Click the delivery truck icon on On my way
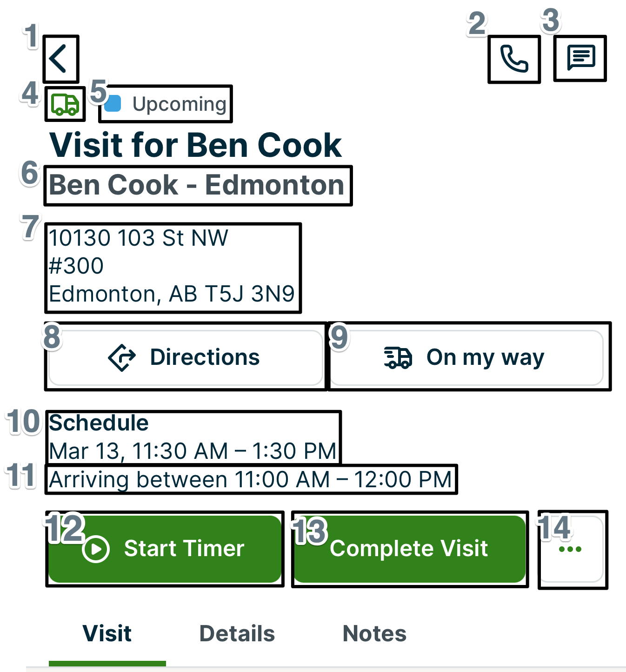The width and height of the screenshot is (626, 672). [x=398, y=357]
